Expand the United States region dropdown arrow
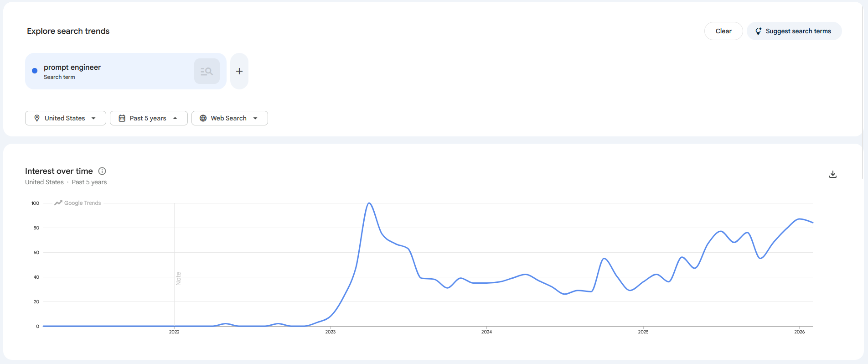This screenshot has height=364, width=868. click(x=93, y=118)
